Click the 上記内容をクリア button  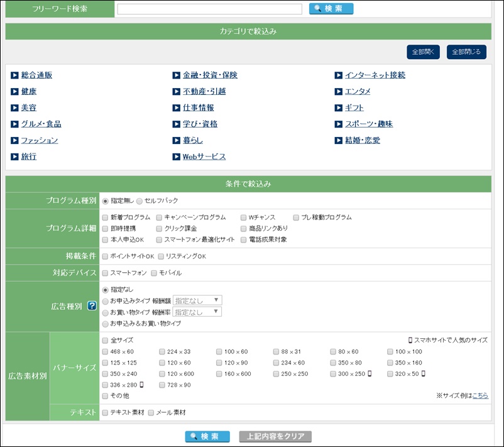(x=275, y=436)
